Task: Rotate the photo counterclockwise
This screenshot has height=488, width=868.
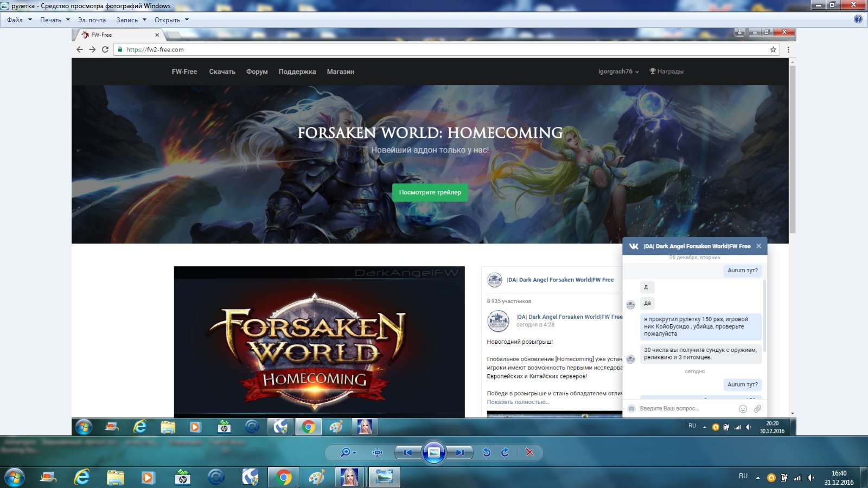Action: [x=487, y=452]
